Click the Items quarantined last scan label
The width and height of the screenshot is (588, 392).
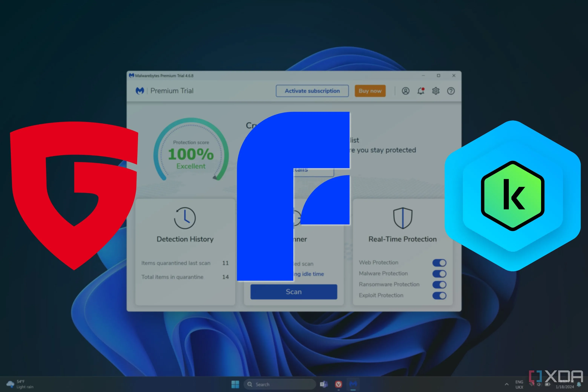click(x=176, y=263)
